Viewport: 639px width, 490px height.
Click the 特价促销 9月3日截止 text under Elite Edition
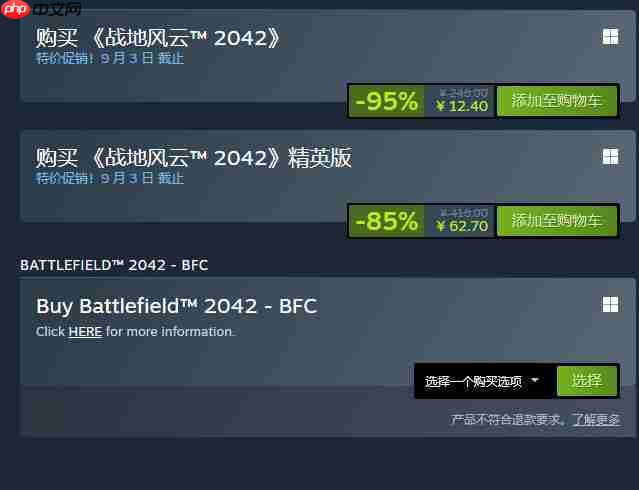(110, 178)
